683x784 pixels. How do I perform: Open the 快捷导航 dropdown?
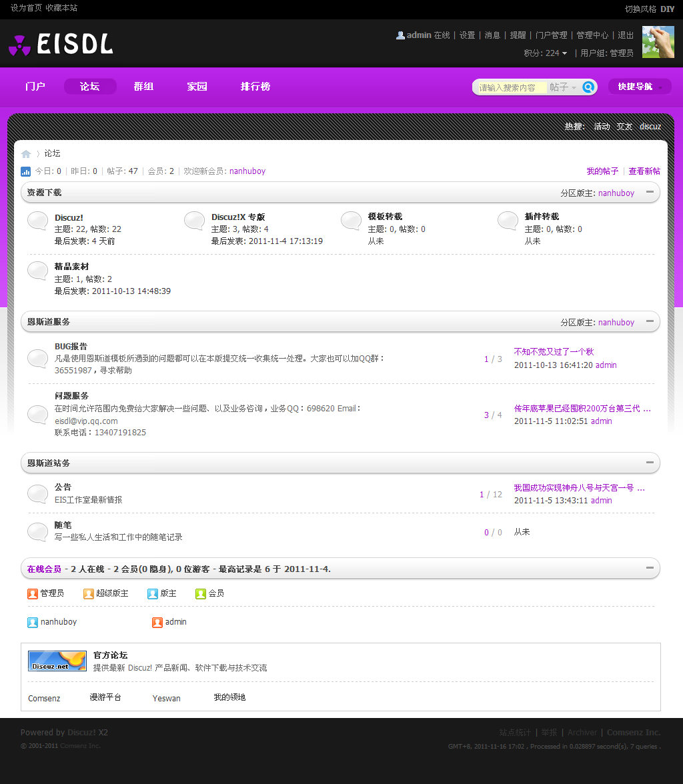coord(640,87)
